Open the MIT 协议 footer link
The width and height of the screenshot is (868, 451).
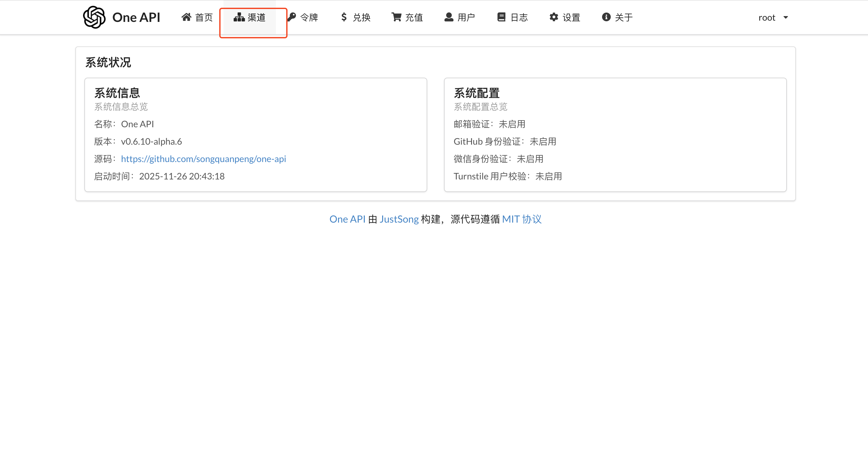[522, 219]
